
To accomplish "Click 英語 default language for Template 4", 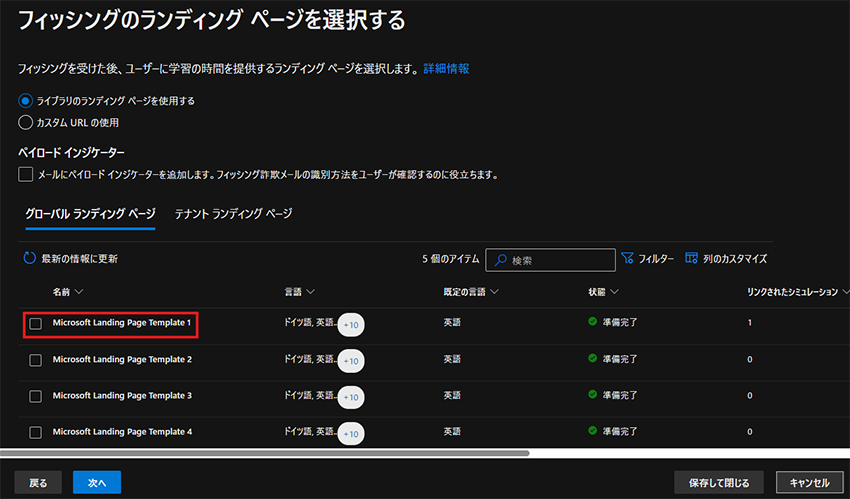I will [452, 432].
